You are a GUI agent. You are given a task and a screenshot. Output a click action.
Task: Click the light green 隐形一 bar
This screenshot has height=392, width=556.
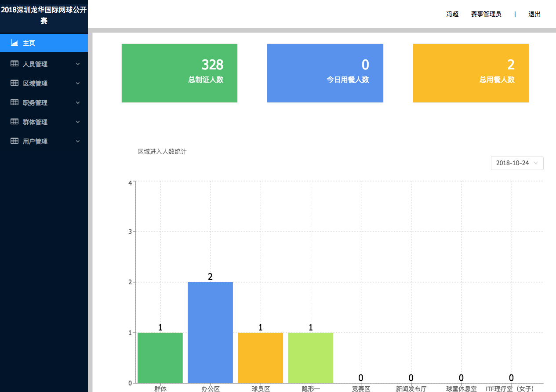(310, 357)
